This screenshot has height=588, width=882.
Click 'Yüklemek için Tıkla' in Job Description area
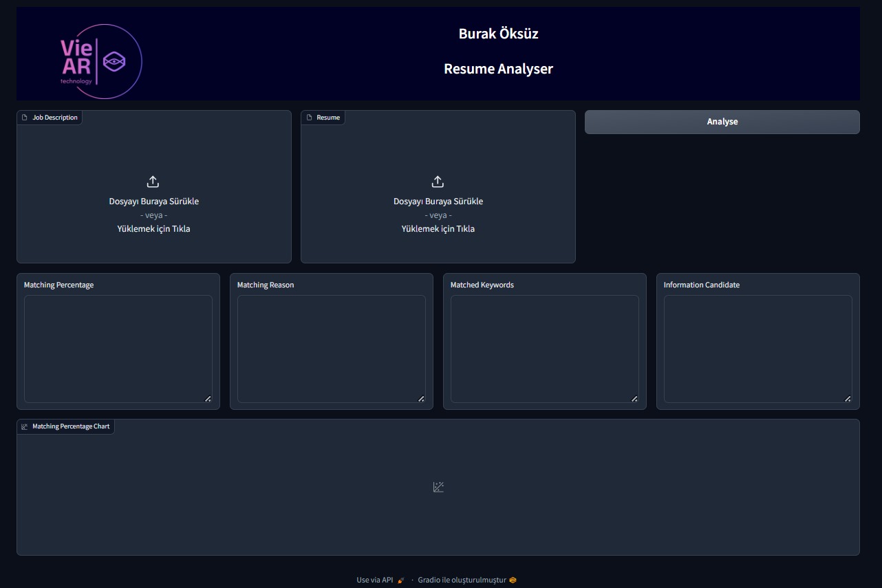point(154,229)
